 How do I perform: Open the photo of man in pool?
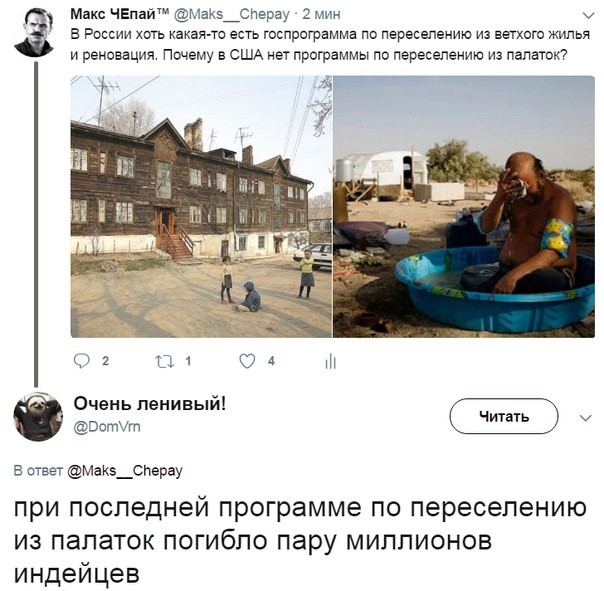point(464,207)
